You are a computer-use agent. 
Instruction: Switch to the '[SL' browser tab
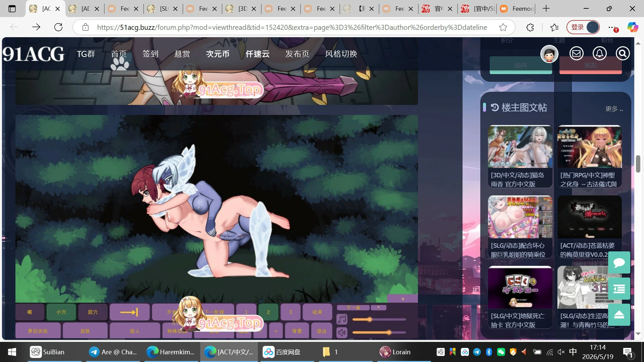point(163,9)
